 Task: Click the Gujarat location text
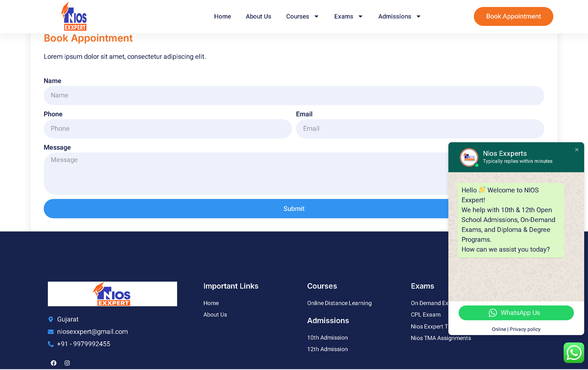(x=68, y=320)
